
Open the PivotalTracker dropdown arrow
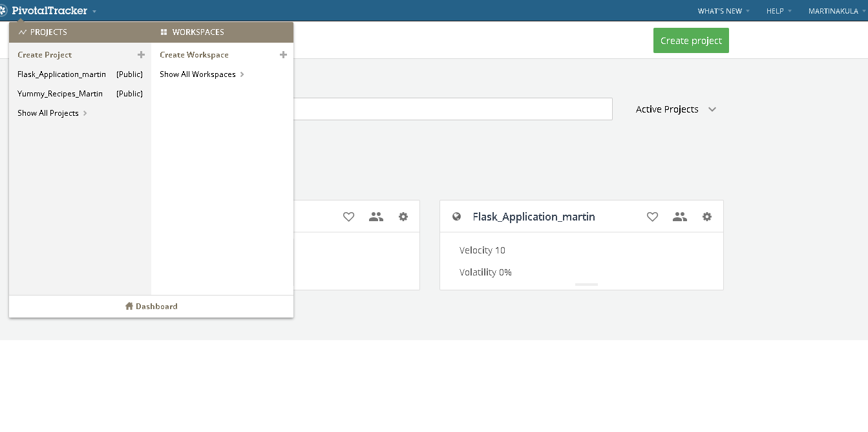94,12
